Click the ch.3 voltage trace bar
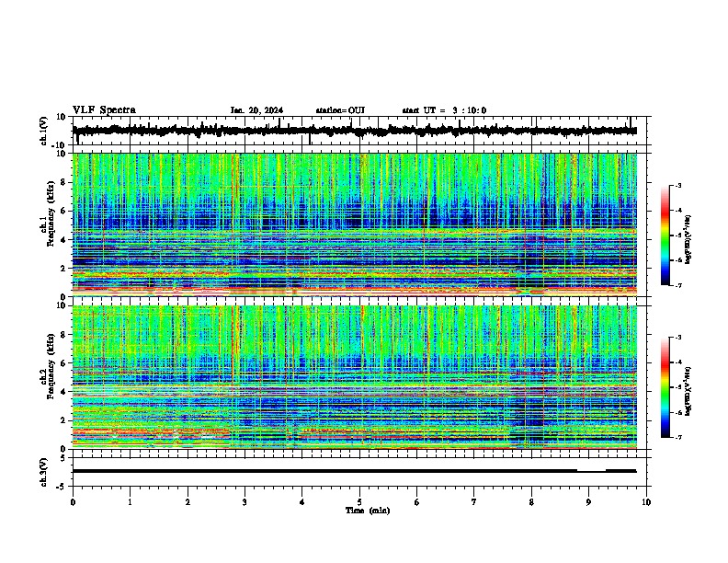The height and width of the screenshot is (563, 728). pos(355,471)
